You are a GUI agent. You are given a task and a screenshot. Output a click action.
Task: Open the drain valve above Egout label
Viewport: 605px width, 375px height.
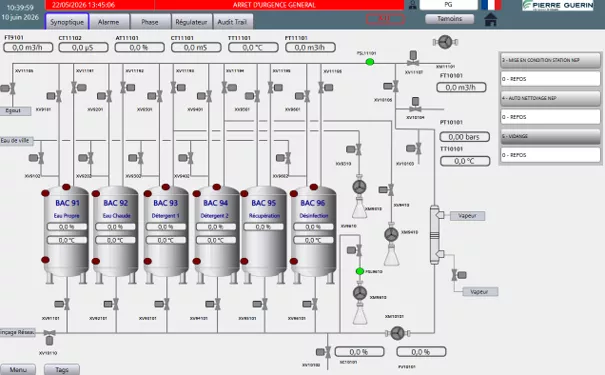(8, 88)
